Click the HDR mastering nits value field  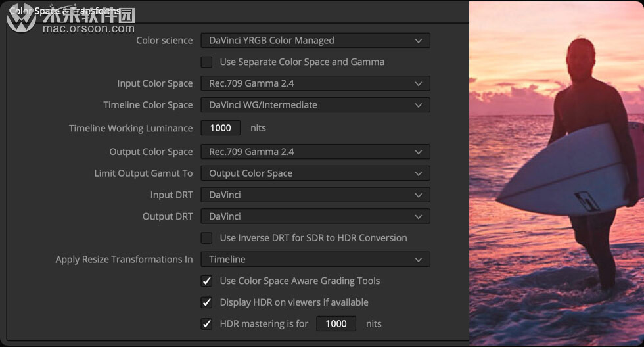point(336,323)
